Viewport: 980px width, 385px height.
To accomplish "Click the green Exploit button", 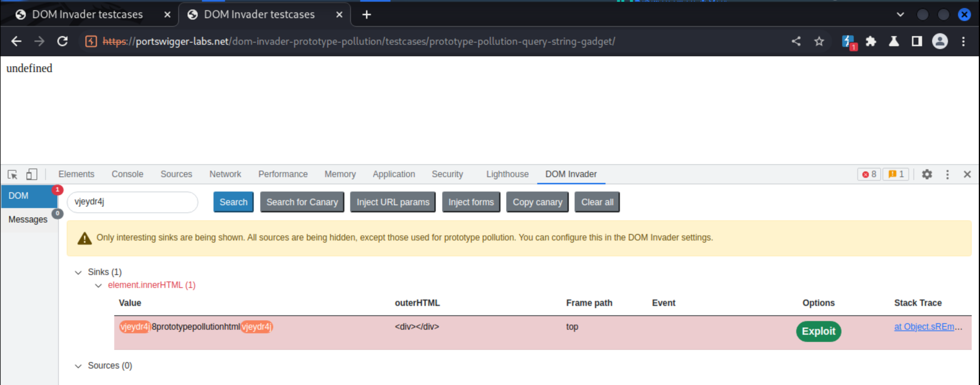I will (818, 331).
